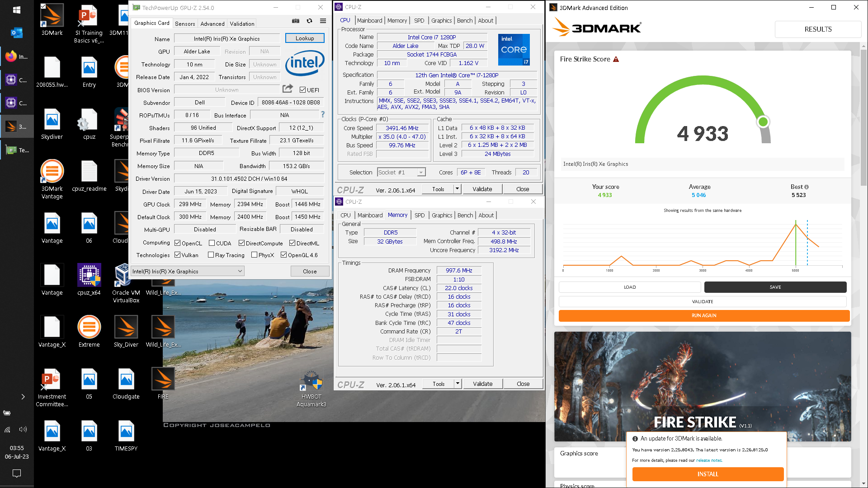Open Cloudgate image file
The image size is (868, 488).
point(126,384)
